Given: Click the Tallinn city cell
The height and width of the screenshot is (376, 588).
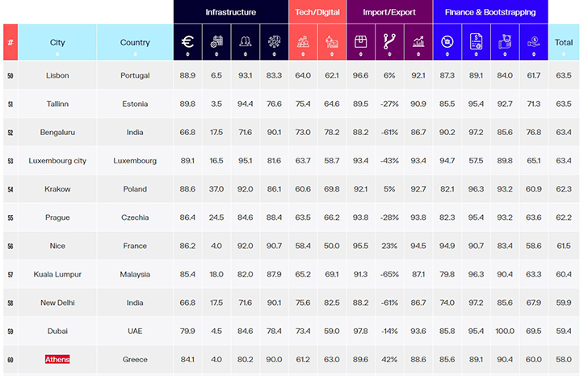Looking at the screenshot, I should [x=57, y=104].
